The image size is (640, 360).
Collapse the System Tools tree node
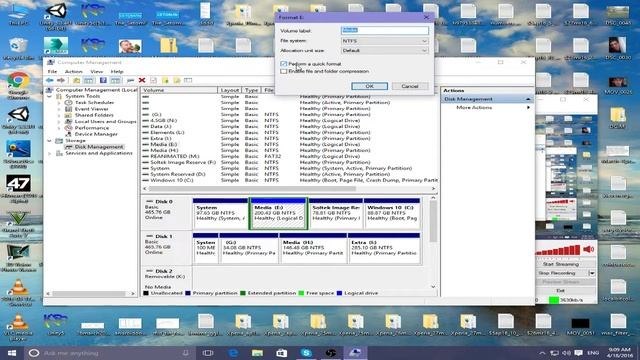50,96
